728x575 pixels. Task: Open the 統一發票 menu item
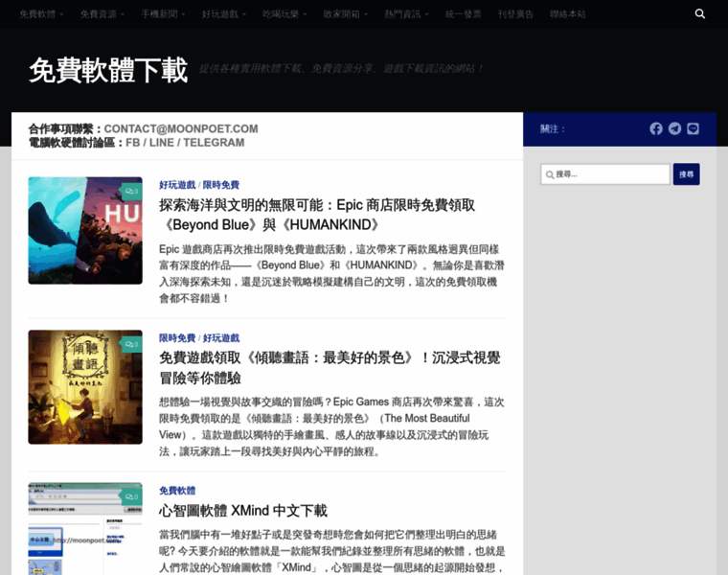(464, 14)
